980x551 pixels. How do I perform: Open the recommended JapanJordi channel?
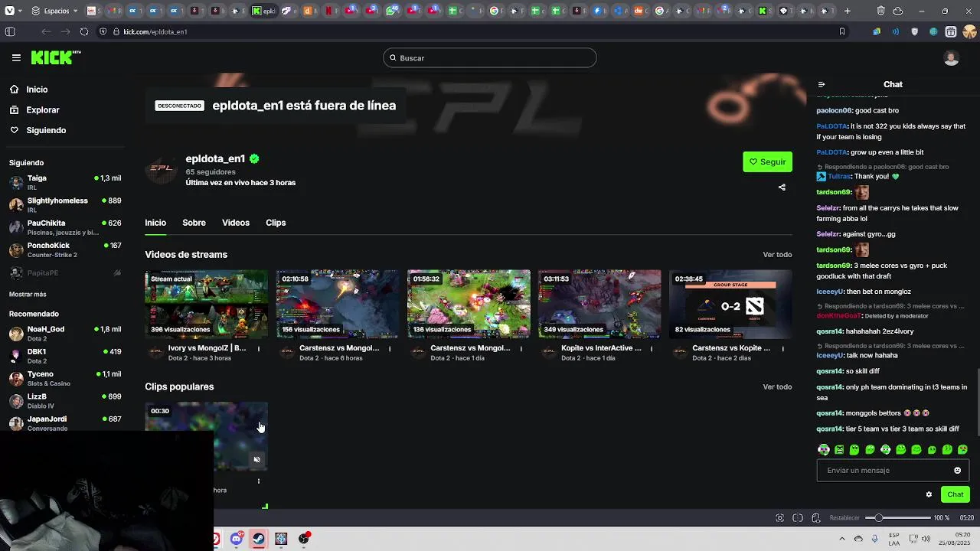pos(65,422)
